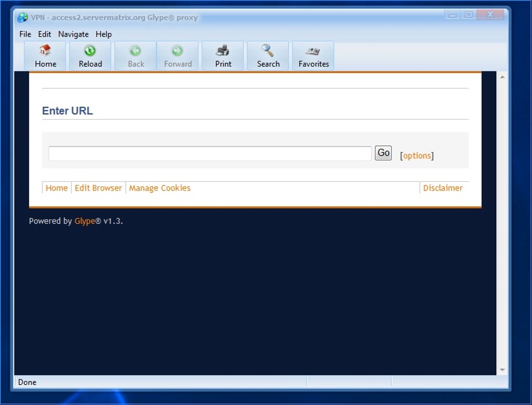Print the page using printer icon
Image resolution: width=532 pixels, height=405 pixels.
(x=223, y=51)
